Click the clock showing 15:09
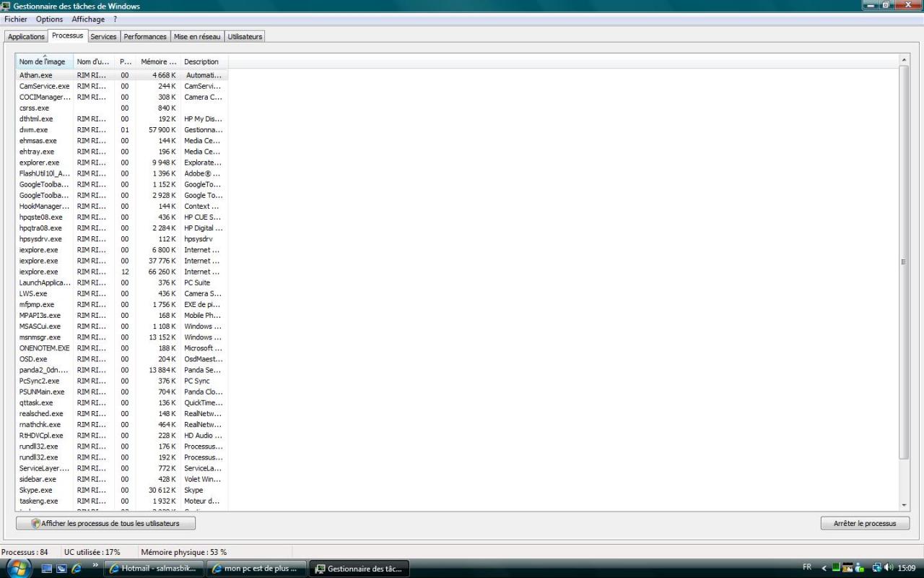The image size is (924, 578). point(906,568)
